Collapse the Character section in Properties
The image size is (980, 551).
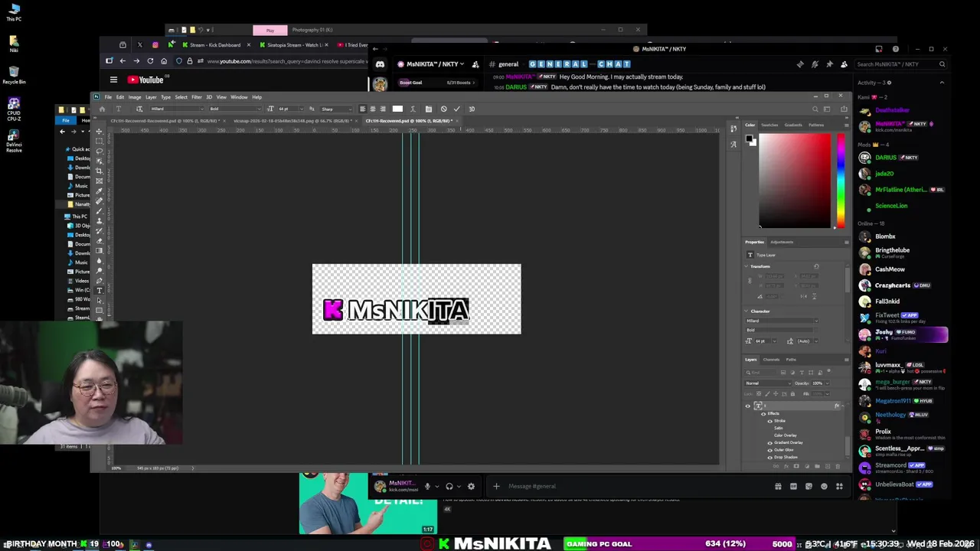pyautogui.click(x=747, y=311)
